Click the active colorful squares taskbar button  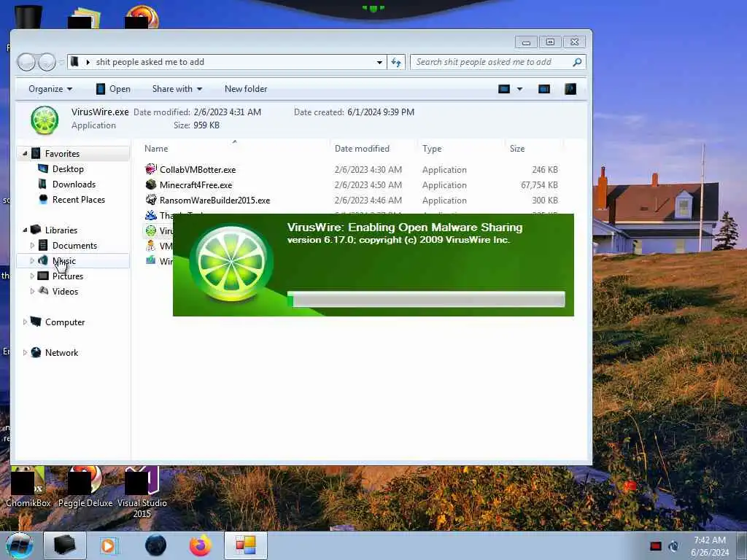click(246, 545)
